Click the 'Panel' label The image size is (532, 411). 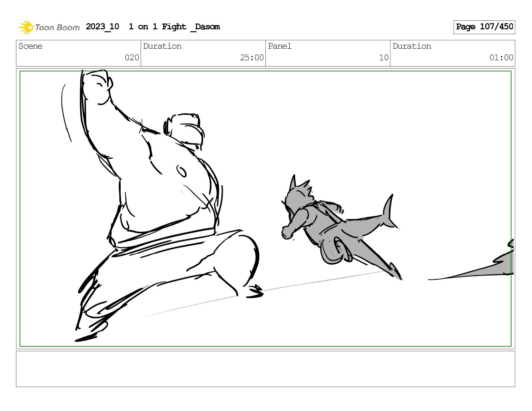pos(280,46)
